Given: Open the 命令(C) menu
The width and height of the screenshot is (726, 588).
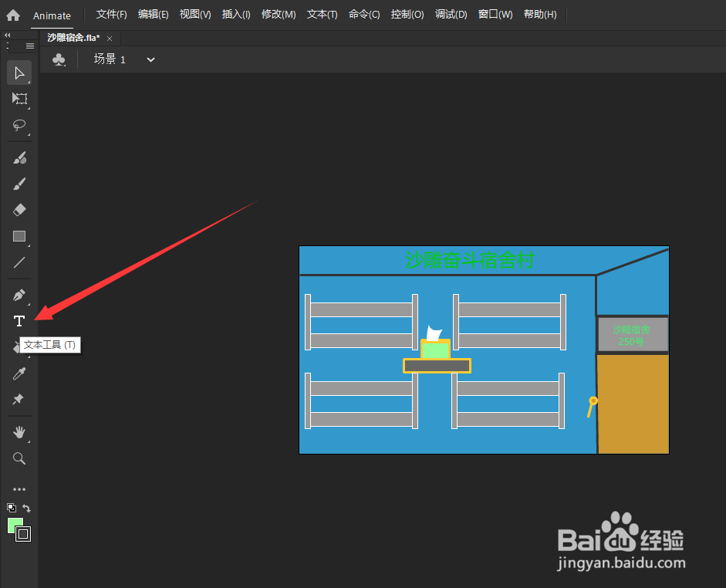Looking at the screenshot, I should click(364, 15).
